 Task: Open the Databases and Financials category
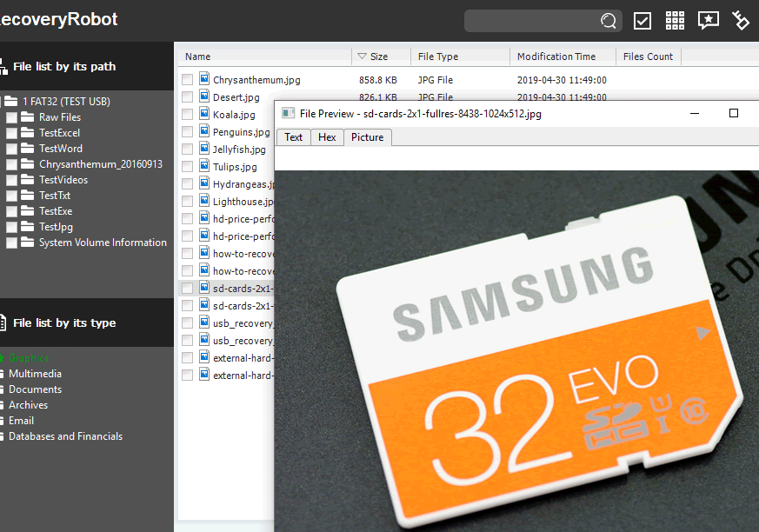[x=65, y=436]
